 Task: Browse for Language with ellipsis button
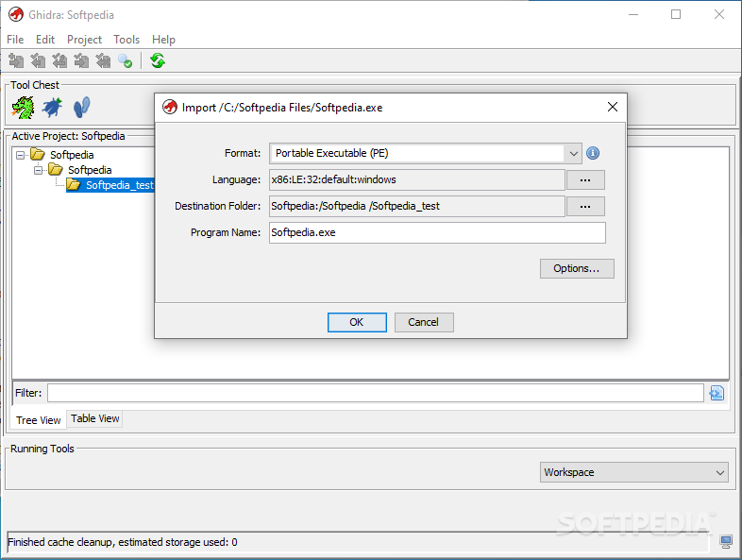point(585,179)
